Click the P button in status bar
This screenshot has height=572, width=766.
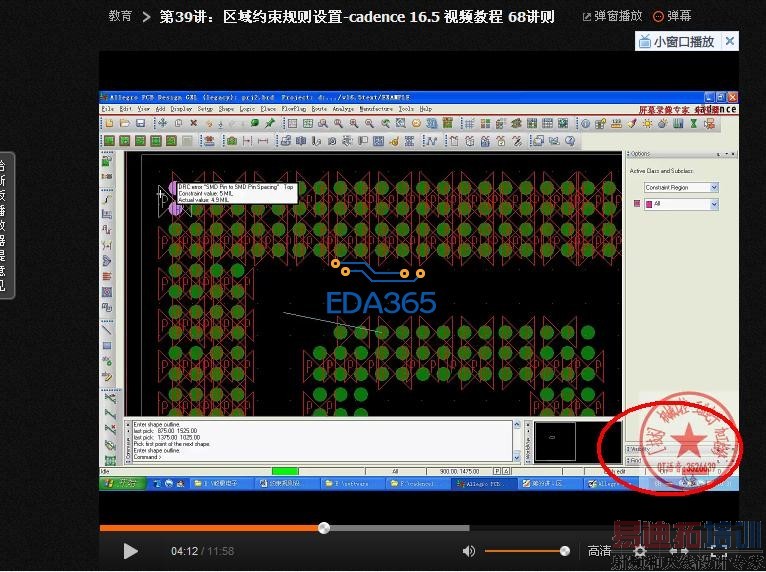(497, 471)
